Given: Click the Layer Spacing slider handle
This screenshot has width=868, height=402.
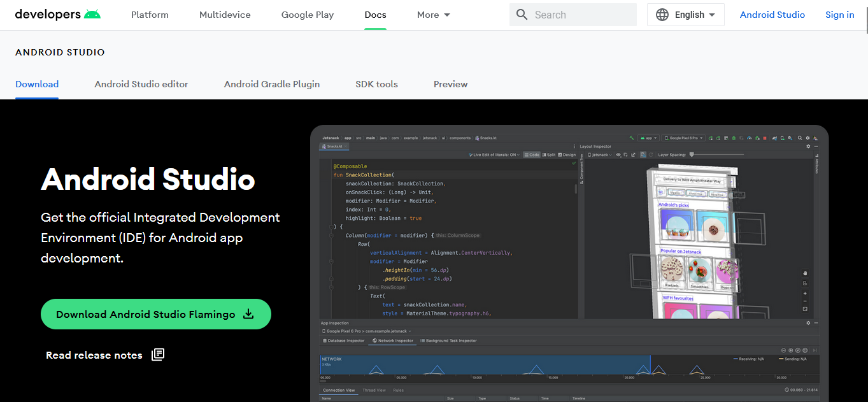Looking at the screenshot, I should click(692, 155).
